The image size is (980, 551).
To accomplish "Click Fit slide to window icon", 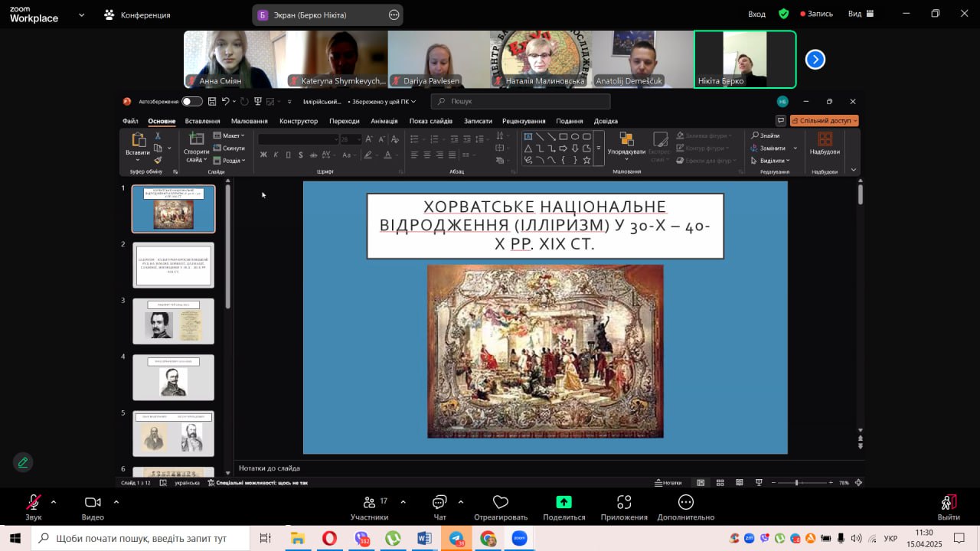I will (x=858, y=483).
